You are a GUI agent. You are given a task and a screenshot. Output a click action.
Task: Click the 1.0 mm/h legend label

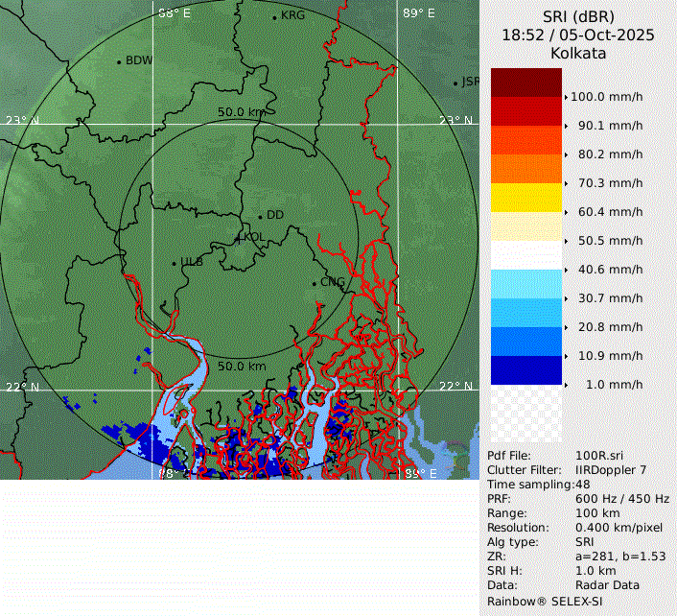tap(614, 385)
